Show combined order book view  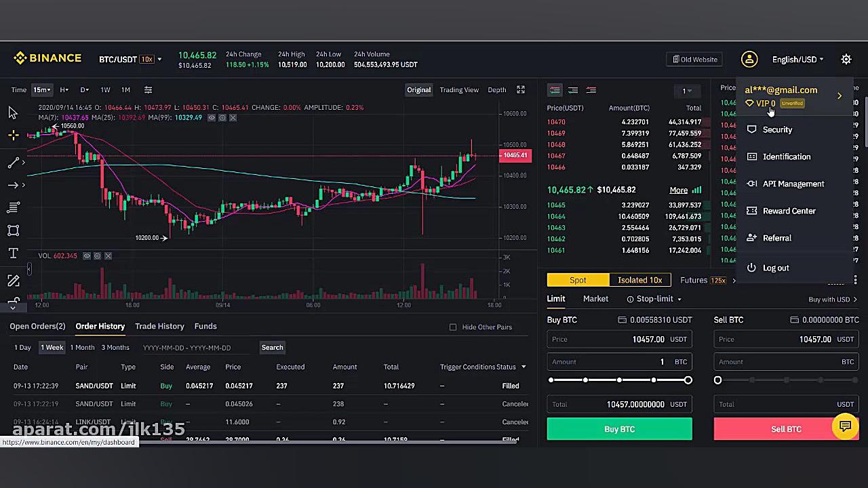click(x=555, y=90)
